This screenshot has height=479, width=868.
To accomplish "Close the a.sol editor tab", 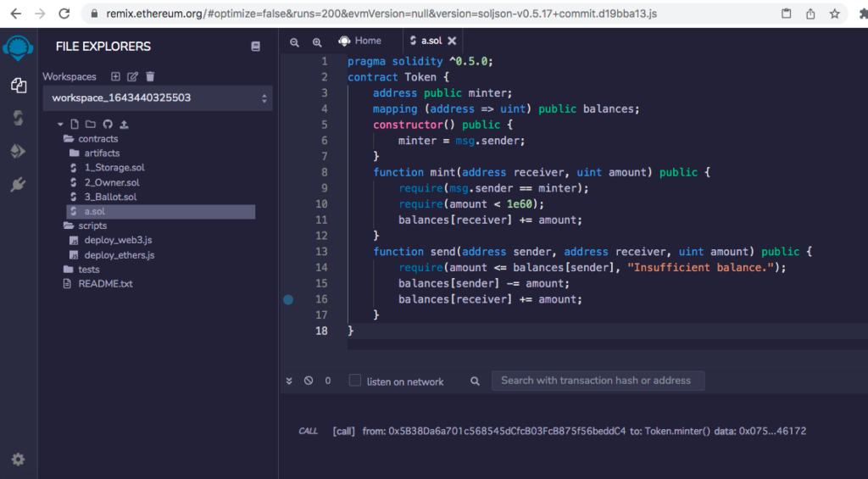I will tap(452, 41).
